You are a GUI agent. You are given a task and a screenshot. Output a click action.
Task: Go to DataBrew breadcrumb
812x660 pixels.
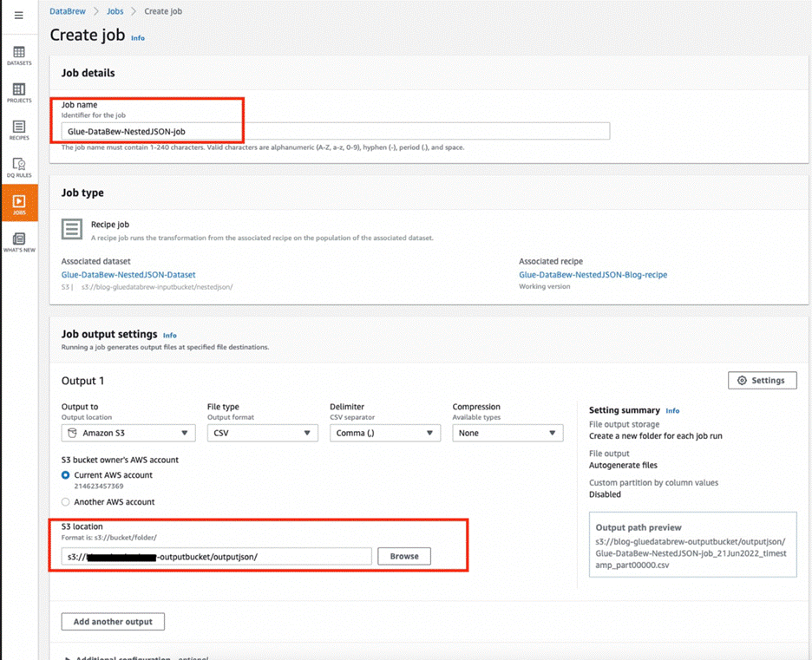click(x=68, y=11)
